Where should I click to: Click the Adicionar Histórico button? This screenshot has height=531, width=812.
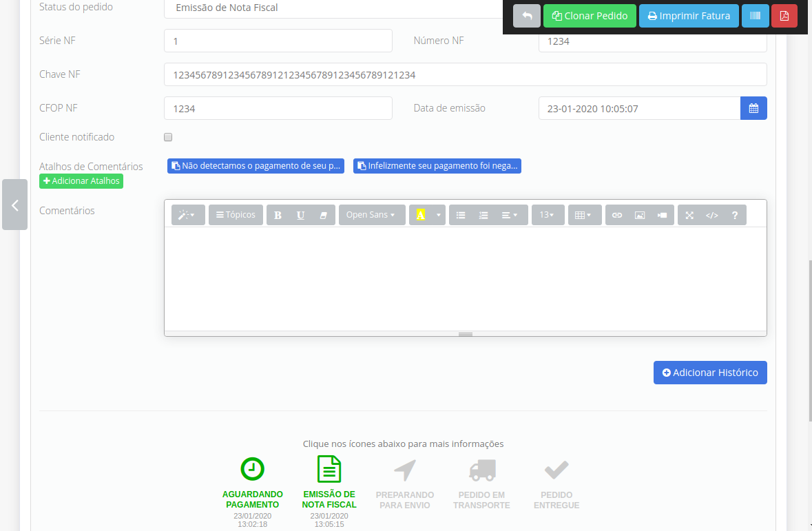click(709, 373)
